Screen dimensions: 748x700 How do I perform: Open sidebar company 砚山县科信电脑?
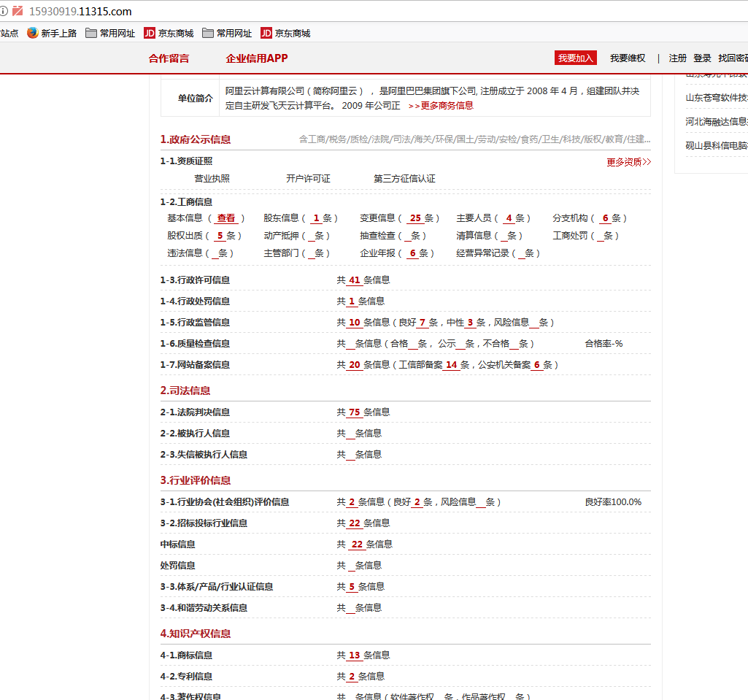(x=717, y=145)
